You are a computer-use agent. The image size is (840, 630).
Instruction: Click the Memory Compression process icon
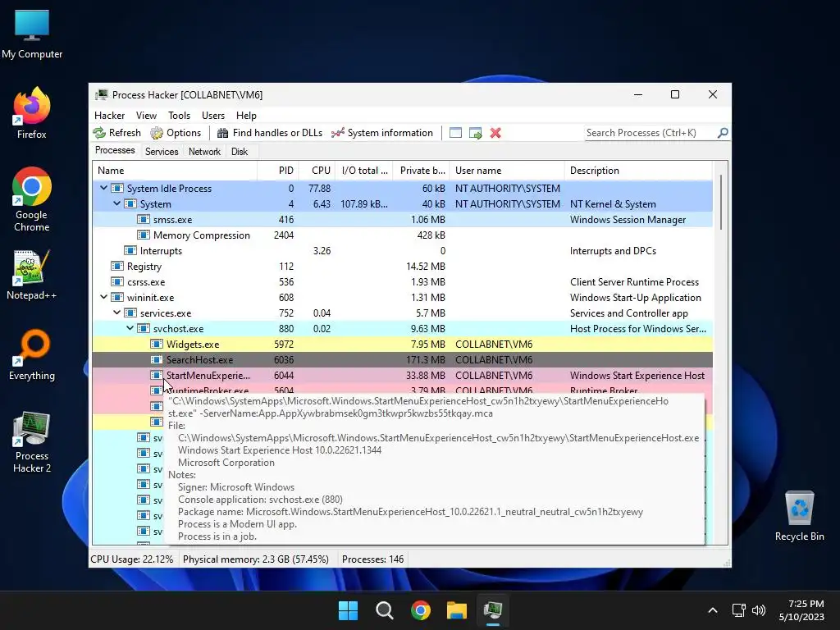click(x=144, y=235)
